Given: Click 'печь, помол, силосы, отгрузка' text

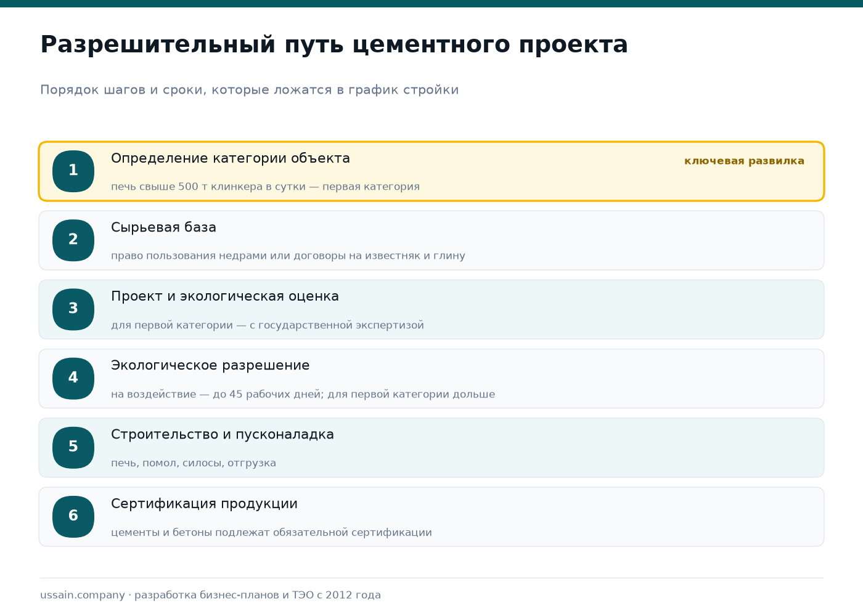Looking at the screenshot, I should [194, 463].
